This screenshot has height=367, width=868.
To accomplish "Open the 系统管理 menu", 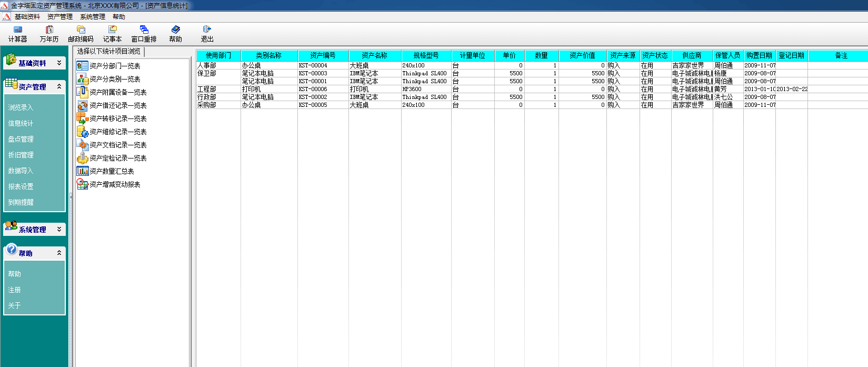I will click(x=93, y=17).
